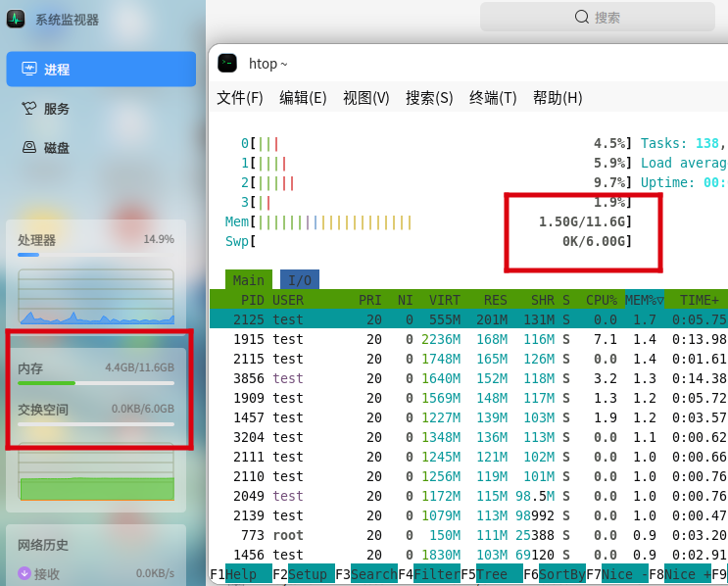728x586 pixels.
Task: Open the 帮助(H) menu
Action: click(x=558, y=98)
